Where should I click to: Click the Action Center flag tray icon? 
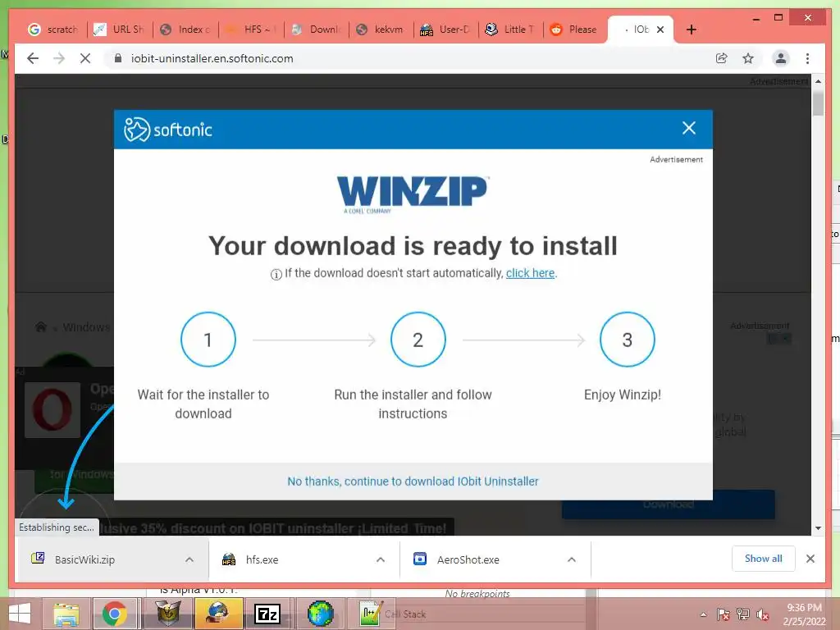[724, 614]
